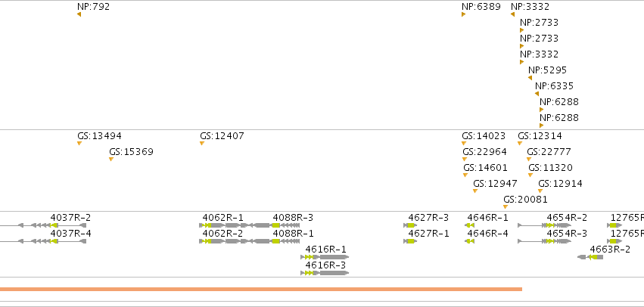
Task: Select the 4037R-2 gene model
Action: coord(43,225)
